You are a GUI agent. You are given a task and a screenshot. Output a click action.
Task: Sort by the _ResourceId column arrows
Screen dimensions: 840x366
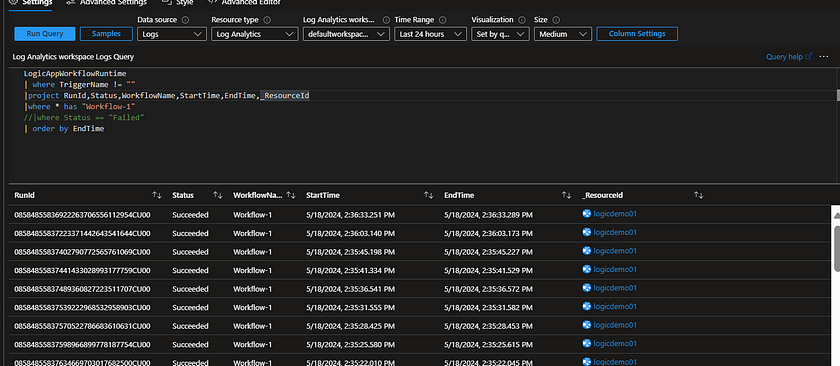tap(699, 196)
